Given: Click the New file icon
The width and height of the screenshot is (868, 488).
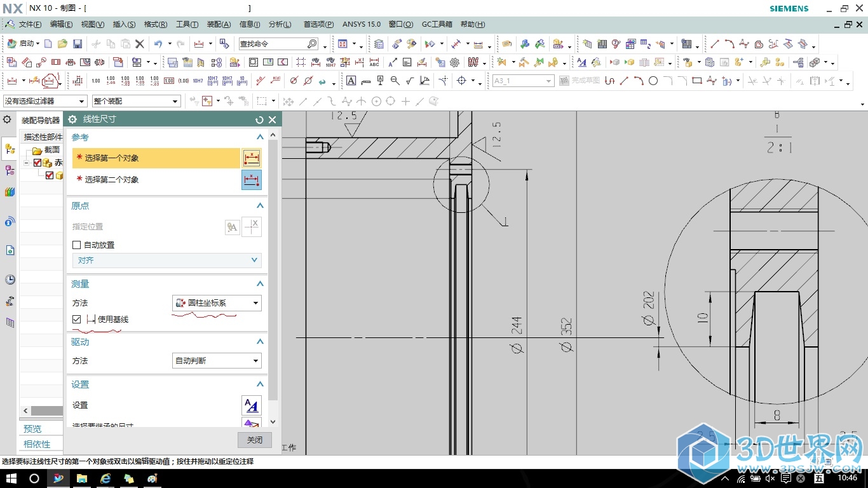Looking at the screenshot, I should pos(48,44).
